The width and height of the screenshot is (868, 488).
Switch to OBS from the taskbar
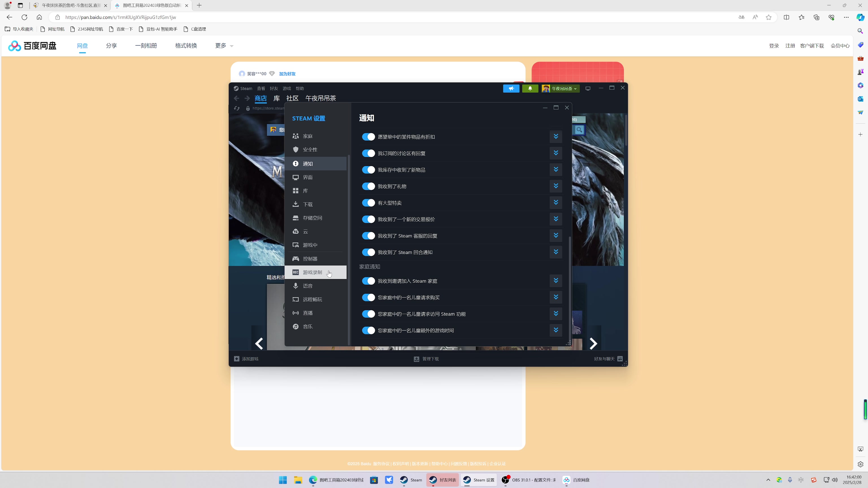(529, 480)
